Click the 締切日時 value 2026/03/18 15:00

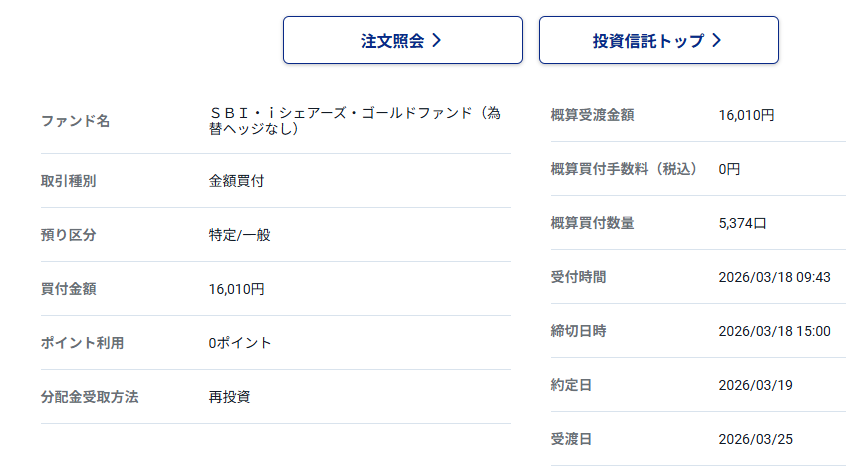tap(774, 331)
